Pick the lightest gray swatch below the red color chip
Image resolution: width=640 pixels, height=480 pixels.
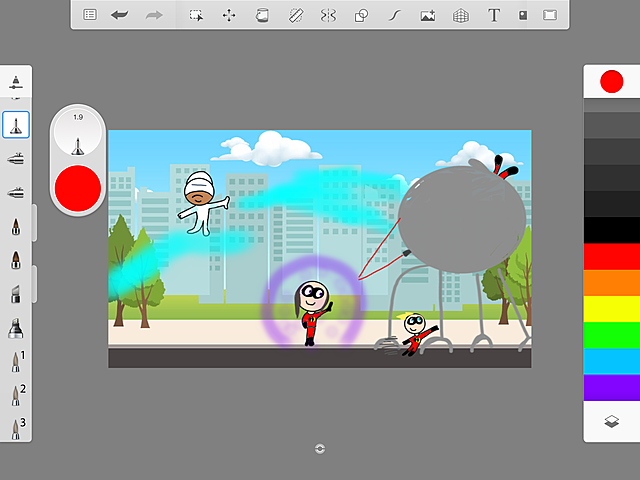click(612, 105)
